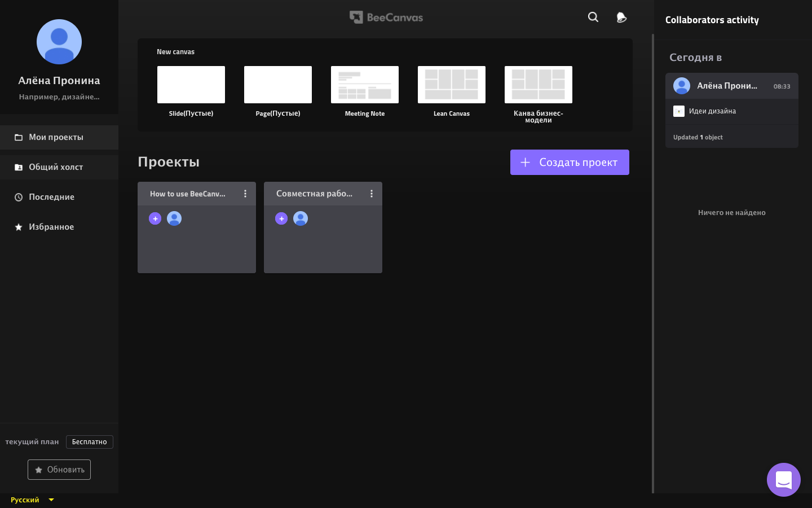
Task: Show Последние recent canvases
Action: [51, 197]
